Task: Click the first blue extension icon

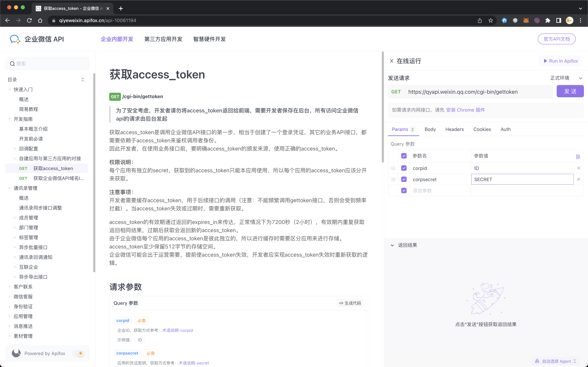Action: (x=504, y=20)
